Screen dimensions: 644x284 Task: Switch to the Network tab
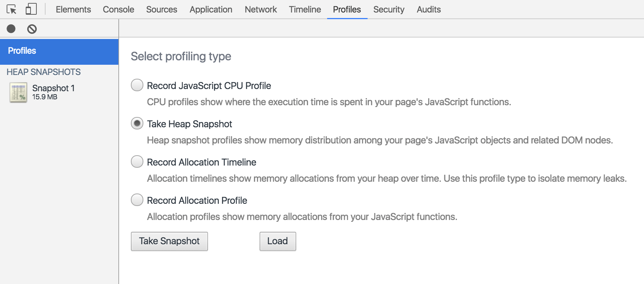tap(261, 10)
